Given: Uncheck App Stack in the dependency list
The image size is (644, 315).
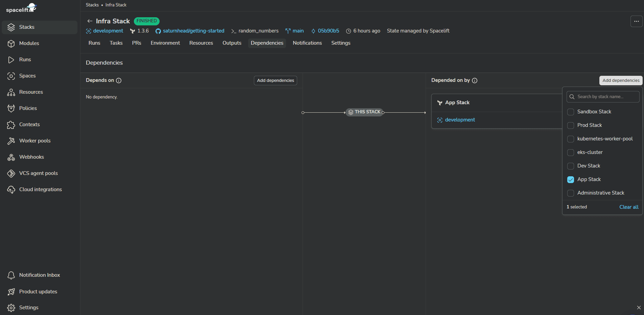Looking at the screenshot, I should (x=571, y=180).
